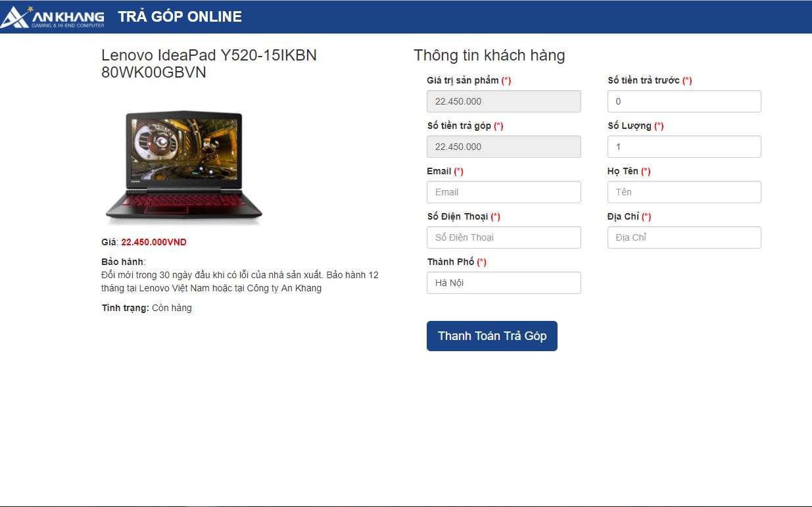The width and height of the screenshot is (812, 507).
Task: Select the Số Điện Thoại phone field
Action: pyautogui.click(x=504, y=237)
